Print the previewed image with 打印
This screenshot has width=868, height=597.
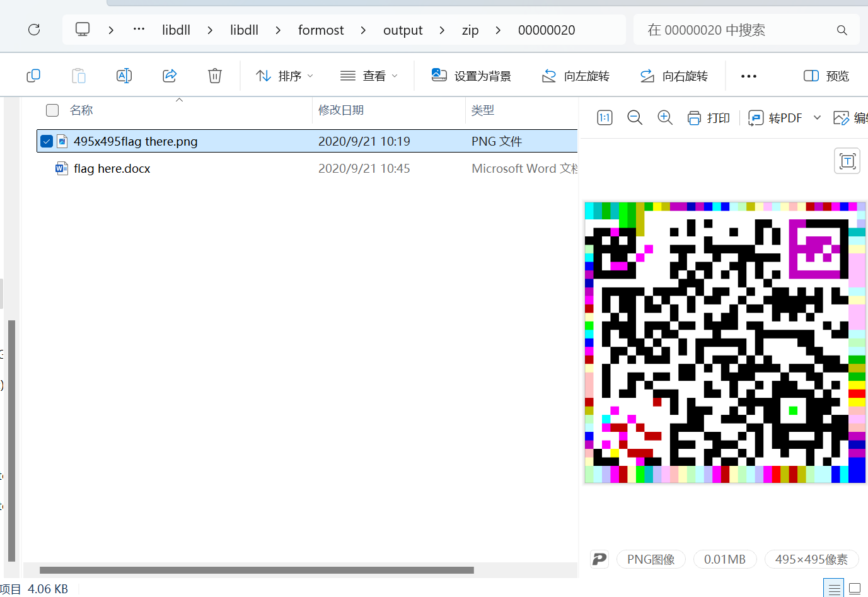point(709,118)
